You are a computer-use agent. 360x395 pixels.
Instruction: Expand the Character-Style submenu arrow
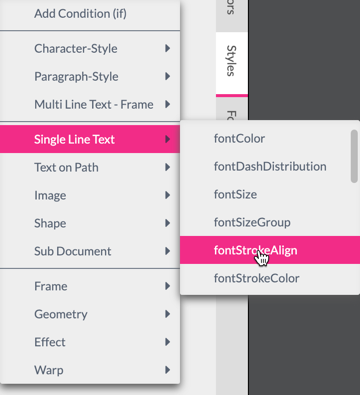pyautogui.click(x=168, y=48)
